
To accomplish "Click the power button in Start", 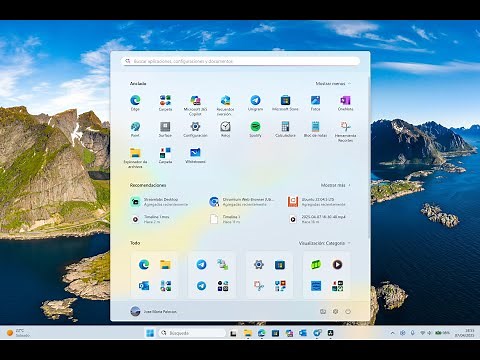I will [x=348, y=311].
